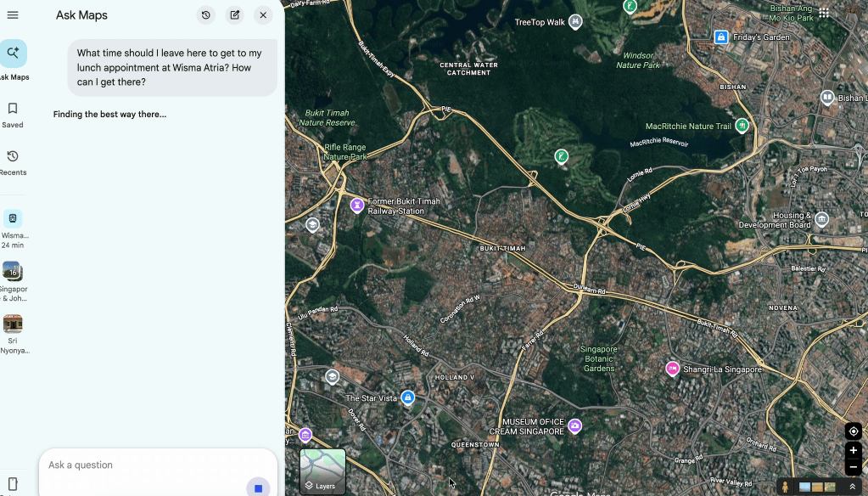The width and height of the screenshot is (868, 496).
Task: Stop the response generation
Action: click(x=258, y=488)
